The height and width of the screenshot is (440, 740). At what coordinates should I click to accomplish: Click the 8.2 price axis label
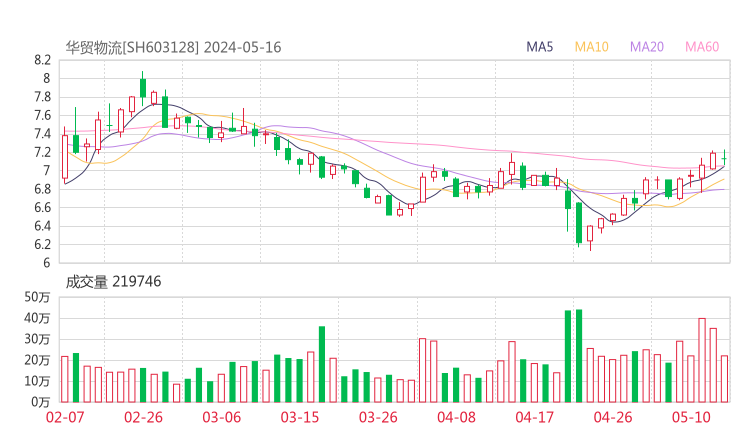42,60
